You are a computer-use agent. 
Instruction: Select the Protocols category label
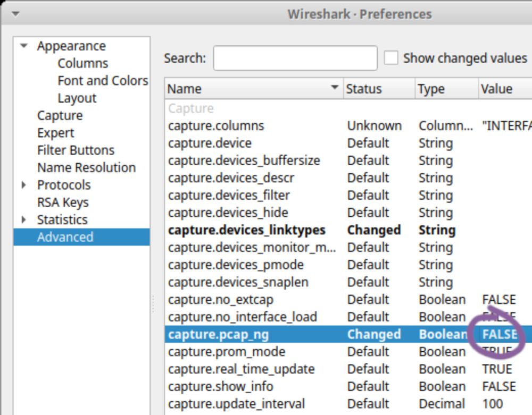pyautogui.click(x=64, y=185)
